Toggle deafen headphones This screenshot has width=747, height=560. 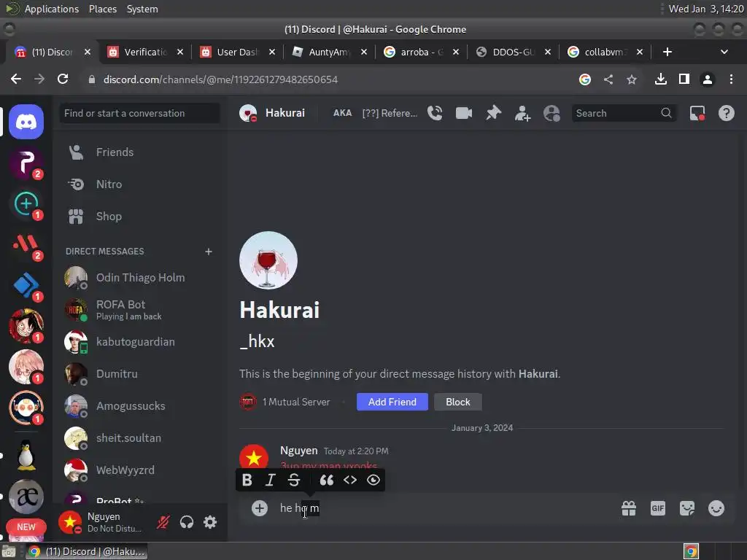point(187,522)
